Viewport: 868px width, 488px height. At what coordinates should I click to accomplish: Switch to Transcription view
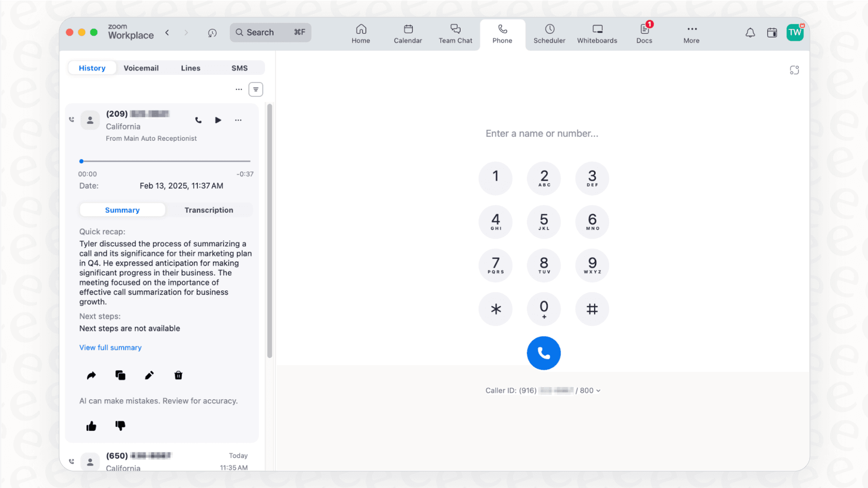click(209, 210)
